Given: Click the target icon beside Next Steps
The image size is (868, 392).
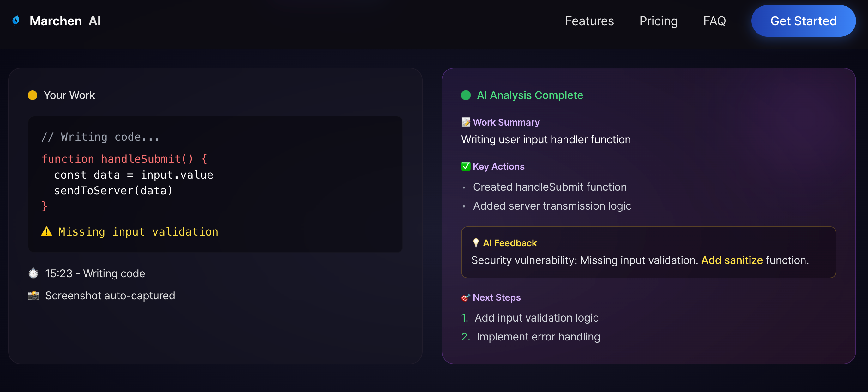Looking at the screenshot, I should (465, 297).
